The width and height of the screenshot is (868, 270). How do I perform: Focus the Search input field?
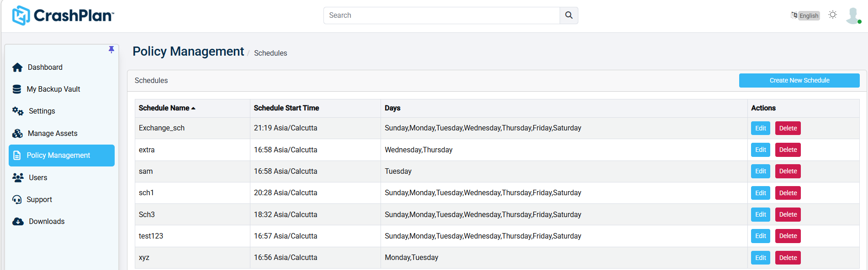pyautogui.click(x=441, y=16)
